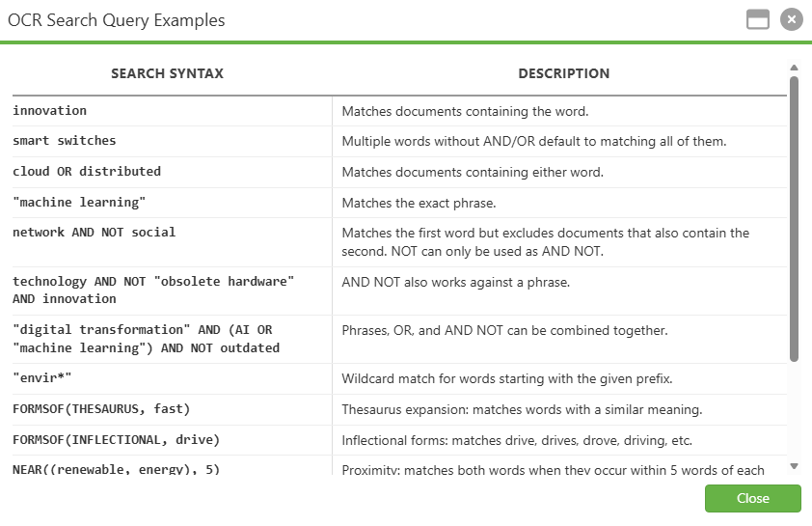This screenshot has height=526, width=812.
Task: Click the scrollbar up arrow
Action: coord(794,68)
